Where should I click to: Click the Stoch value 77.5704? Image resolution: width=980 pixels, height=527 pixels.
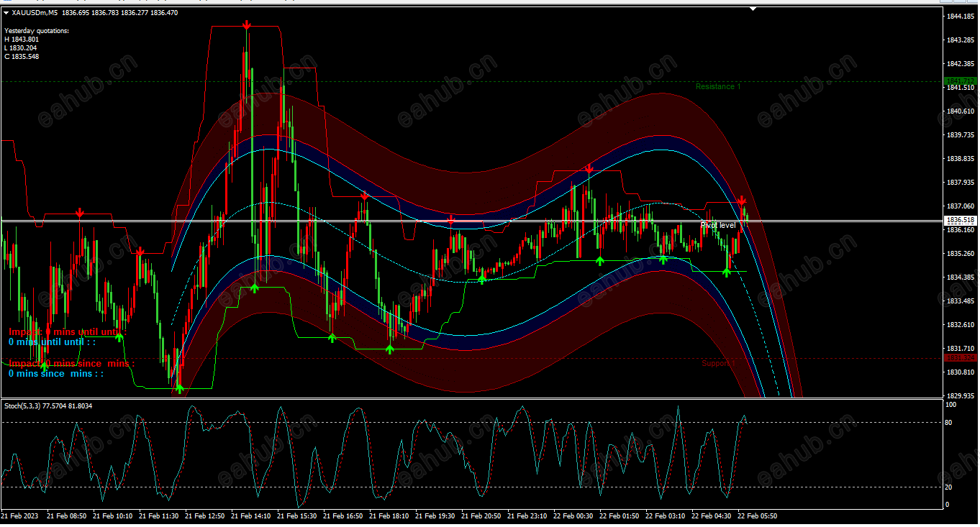55,406
